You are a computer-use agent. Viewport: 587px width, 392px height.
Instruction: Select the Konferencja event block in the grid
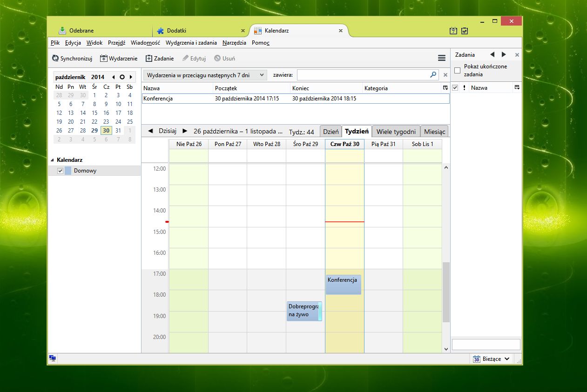click(344, 285)
